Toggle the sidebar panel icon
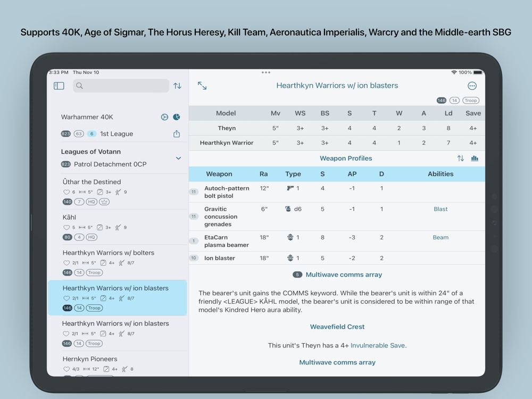Viewport: 532px width, 399px height. click(x=59, y=86)
